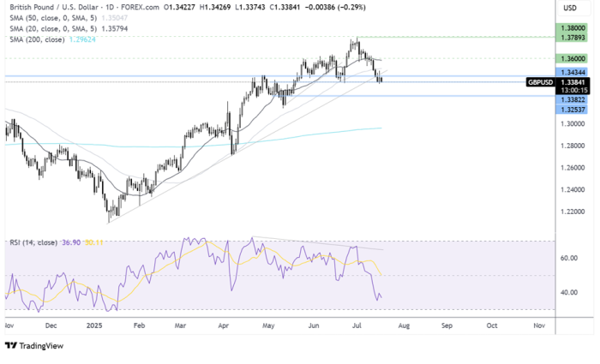Screen dimensions: 600x364
Task: Click the SMA 50 value 1.35047
Action: tap(115, 18)
